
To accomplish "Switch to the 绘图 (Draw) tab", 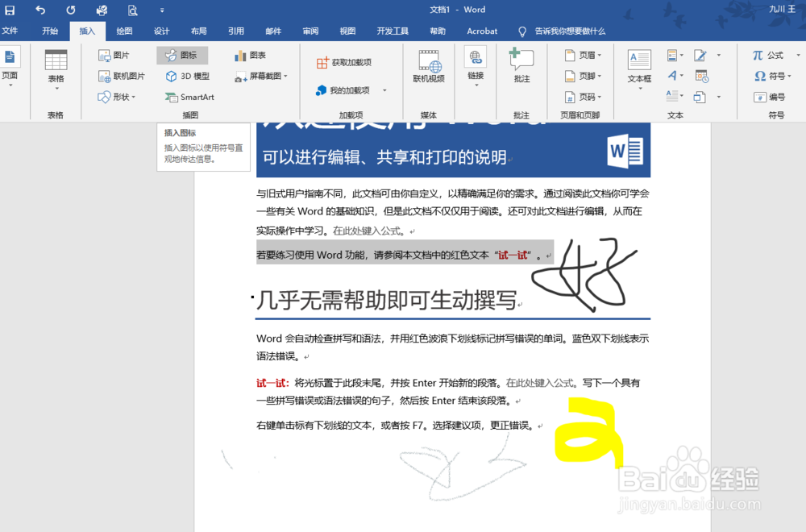I will 124,31.
